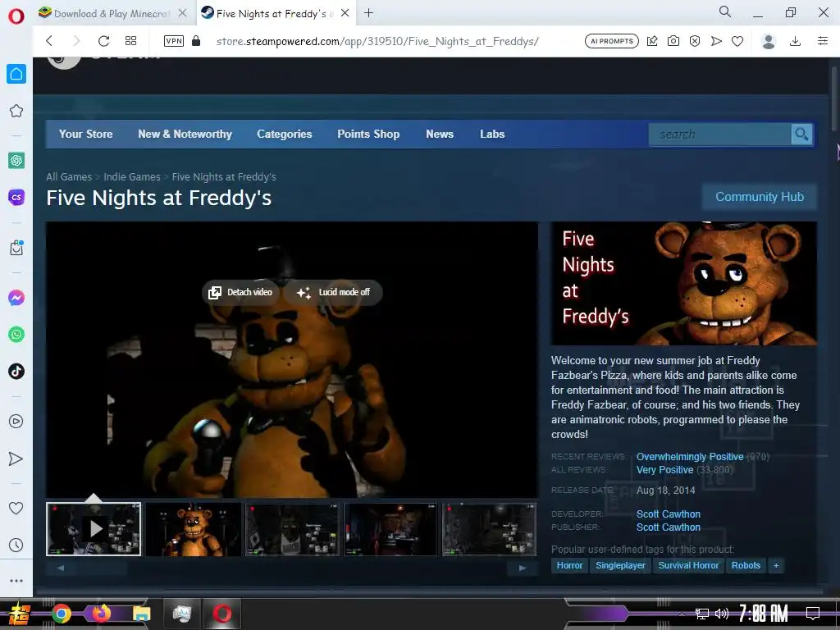The width and height of the screenshot is (840, 630).
Task: Click the Steam store search field
Action: pos(719,135)
